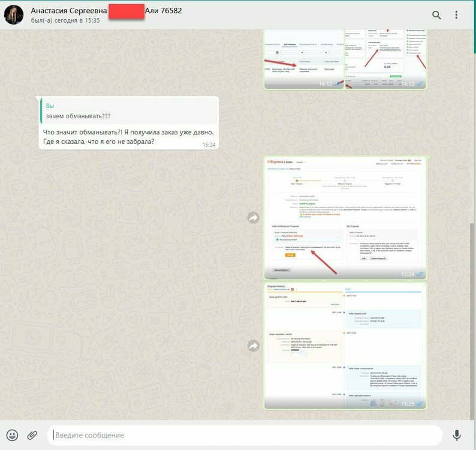Start voice recording with the microphone icon

point(457,435)
